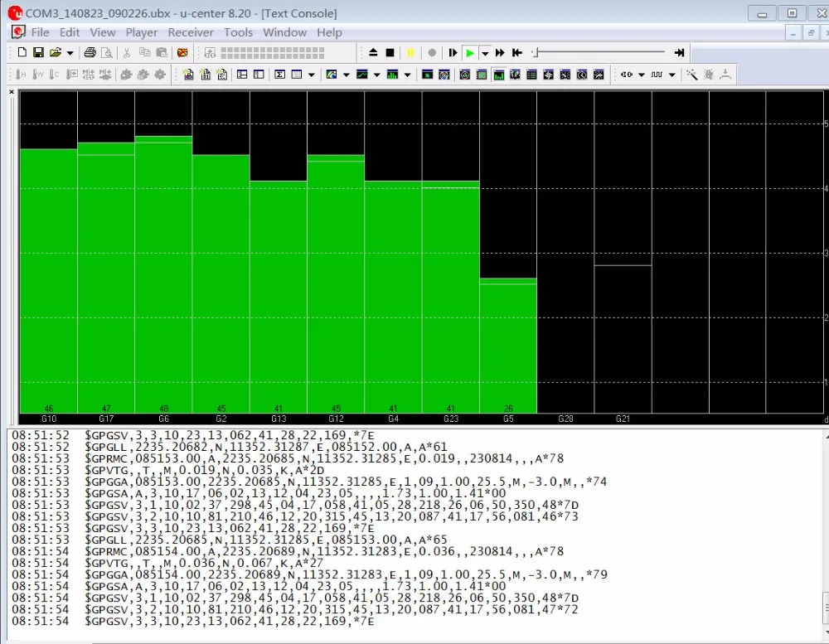
Task: Pause the log player
Action: pyautogui.click(x=410, y=52)
